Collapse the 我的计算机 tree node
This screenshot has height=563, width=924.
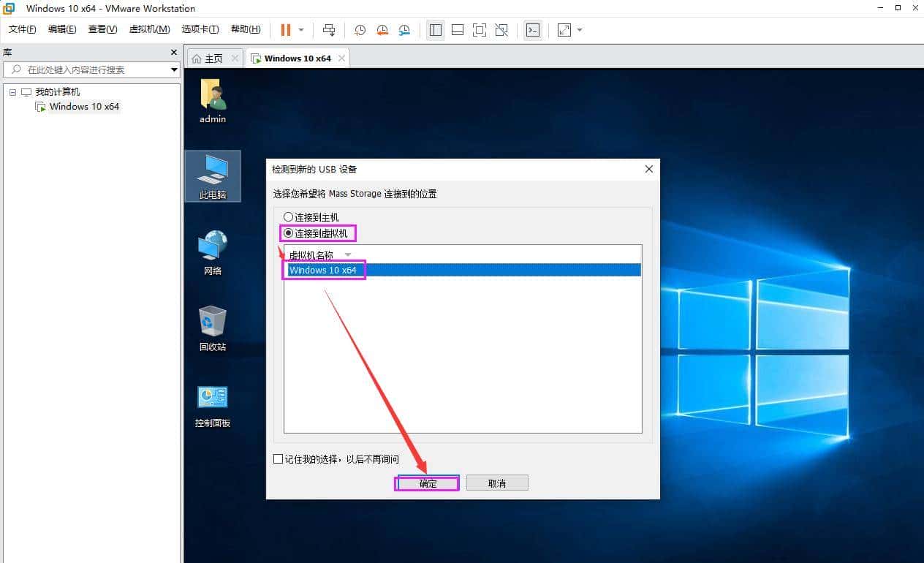pyautogui.click(x=12, y=91)
